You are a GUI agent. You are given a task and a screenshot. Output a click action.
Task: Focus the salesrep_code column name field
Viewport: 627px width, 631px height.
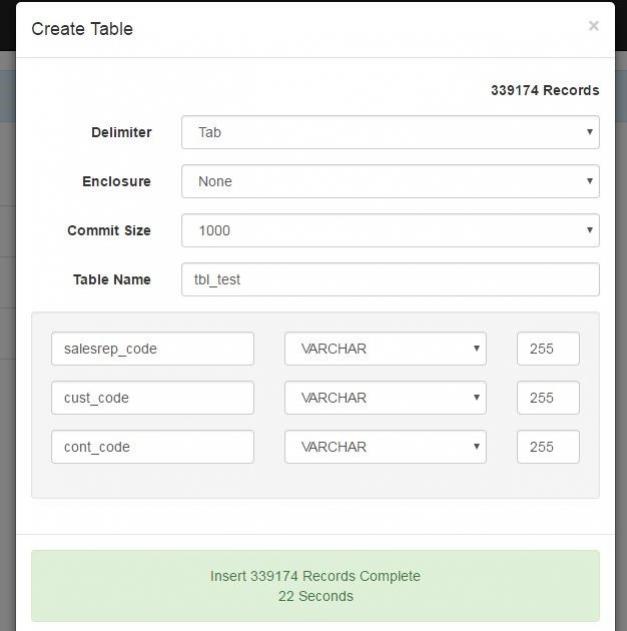152,349
